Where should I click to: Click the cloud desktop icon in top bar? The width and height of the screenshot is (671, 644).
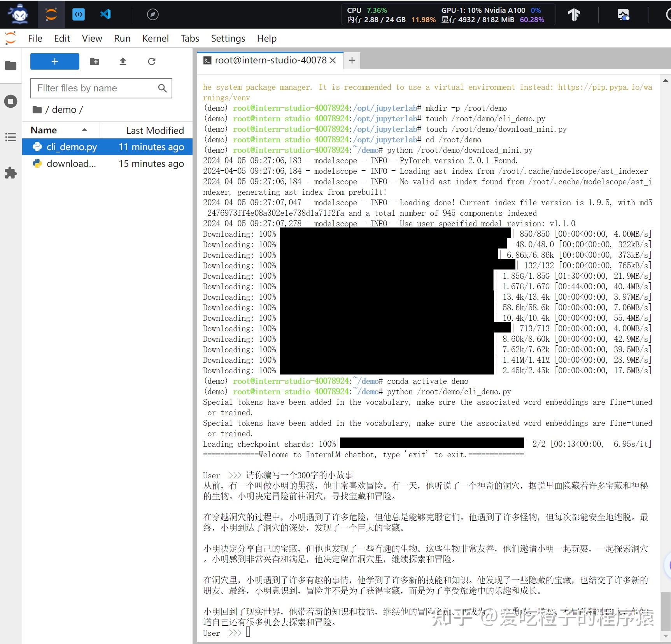click(623, 15)
